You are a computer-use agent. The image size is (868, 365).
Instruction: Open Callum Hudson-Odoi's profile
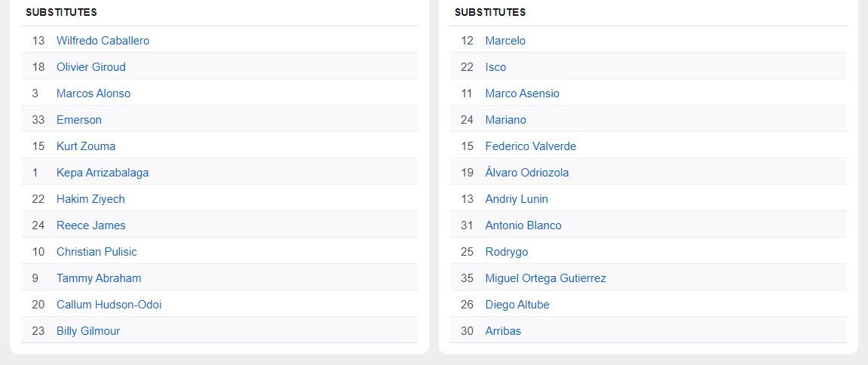coord(109,305)
